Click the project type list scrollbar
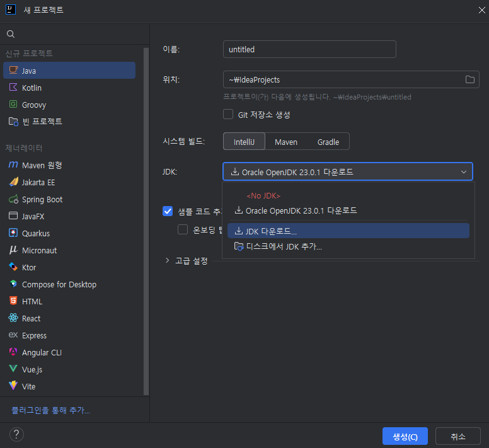The image size is (489, 448). pos(146,221)
